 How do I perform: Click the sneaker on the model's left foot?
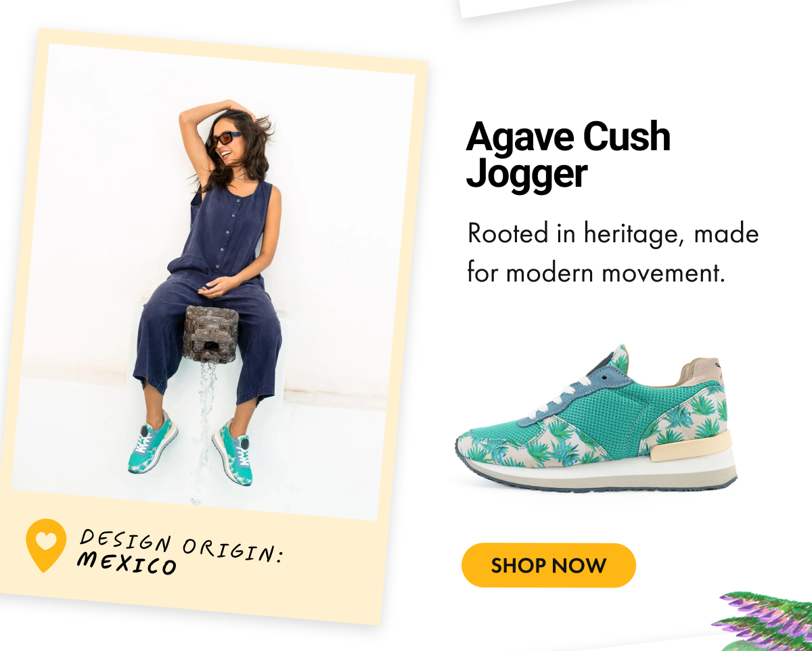233,452
